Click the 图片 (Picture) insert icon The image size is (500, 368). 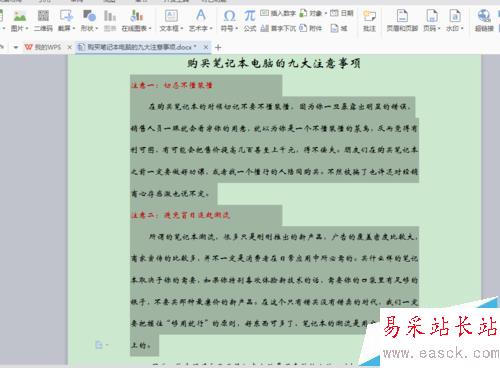pyautogui.click(x=20, y=16)
